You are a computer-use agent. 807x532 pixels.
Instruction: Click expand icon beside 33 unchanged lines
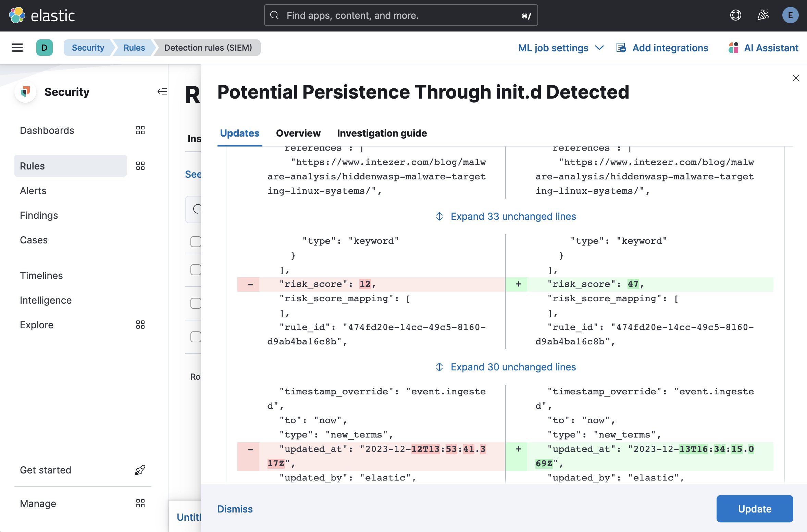(x=439, y=216)
